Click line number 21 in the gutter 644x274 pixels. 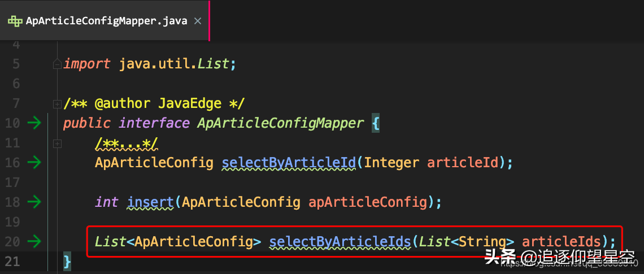pyautogui.click(x=12, y=261)
